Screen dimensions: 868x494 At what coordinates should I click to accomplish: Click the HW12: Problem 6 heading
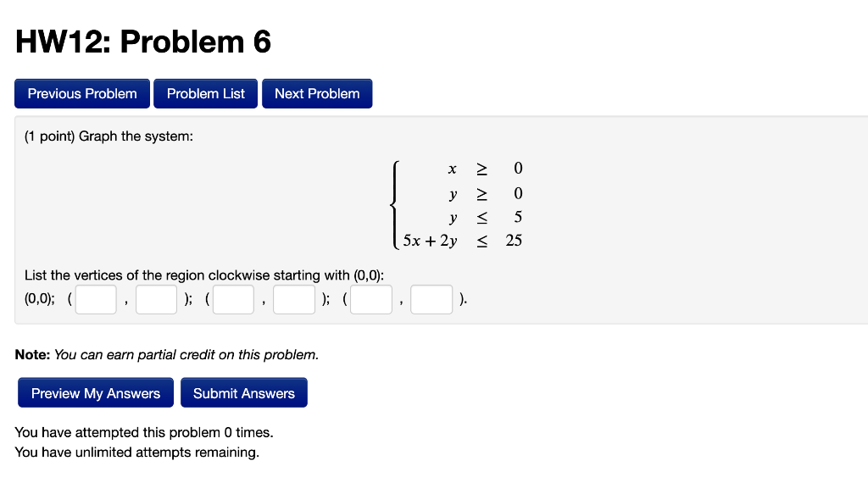[x=142, y=41]
